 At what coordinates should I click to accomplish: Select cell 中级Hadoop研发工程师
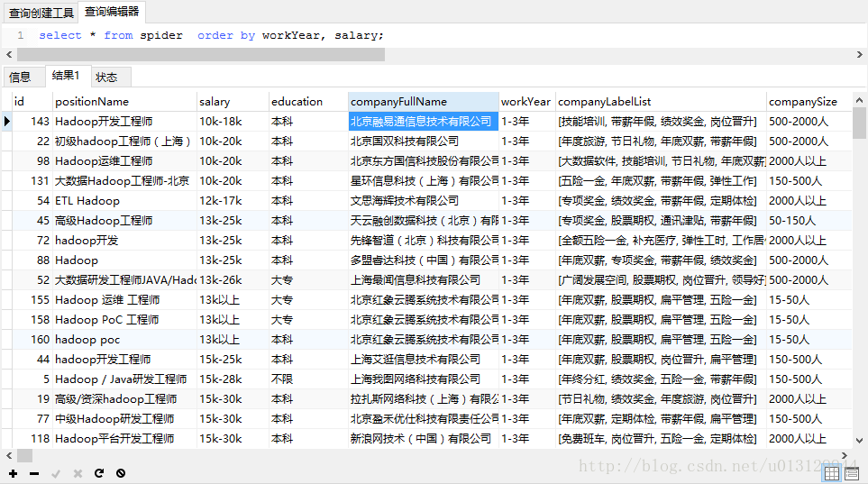124,419
